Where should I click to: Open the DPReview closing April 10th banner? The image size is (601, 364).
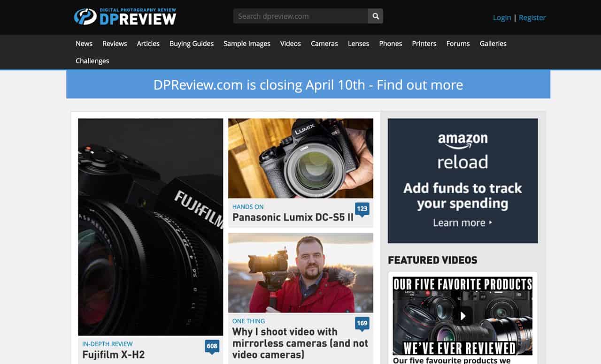pos(308,85)
